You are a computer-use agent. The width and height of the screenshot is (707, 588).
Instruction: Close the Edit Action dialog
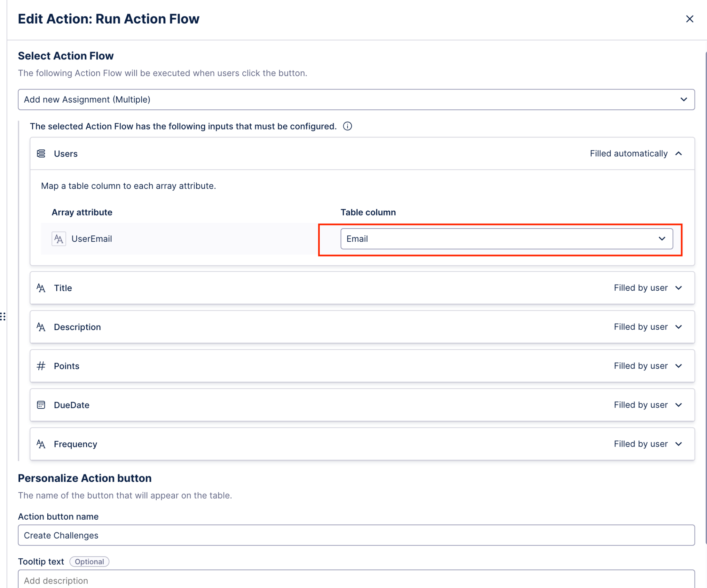point(689,19)
